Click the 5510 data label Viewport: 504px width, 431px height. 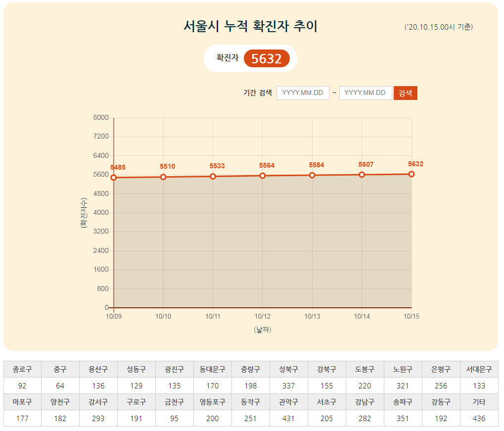click(168, 166)
